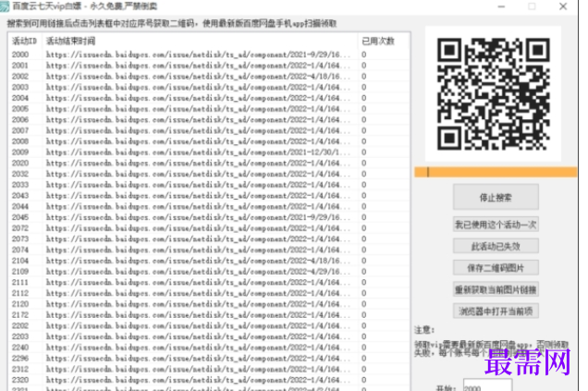Select row with activity ID 2007
The image size is (588, 391).
click(209, 130)
